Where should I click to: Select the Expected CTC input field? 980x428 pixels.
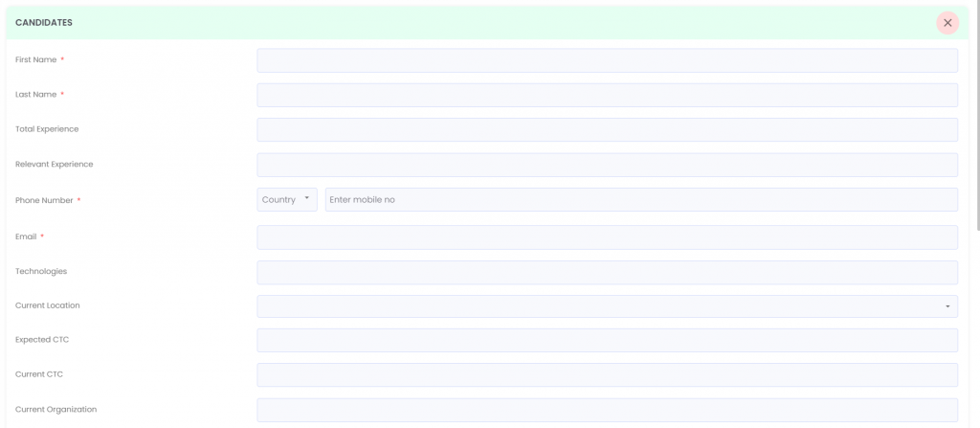point(607,340)
